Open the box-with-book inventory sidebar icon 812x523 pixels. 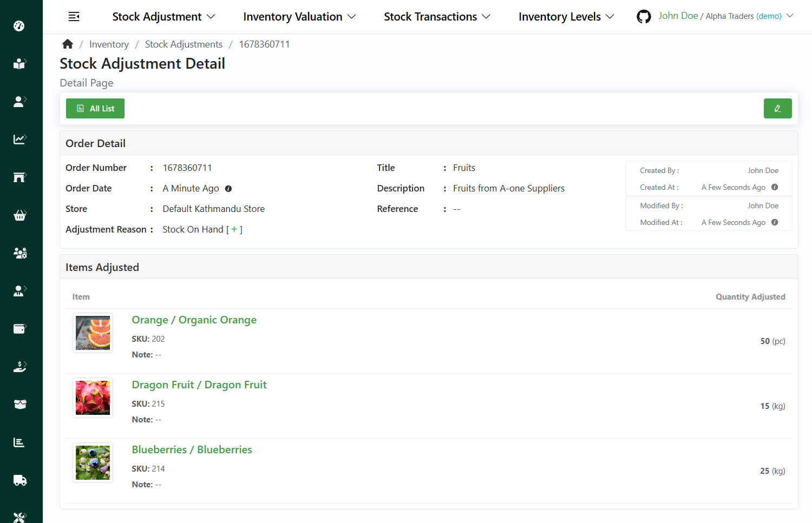tap(19, 64)
